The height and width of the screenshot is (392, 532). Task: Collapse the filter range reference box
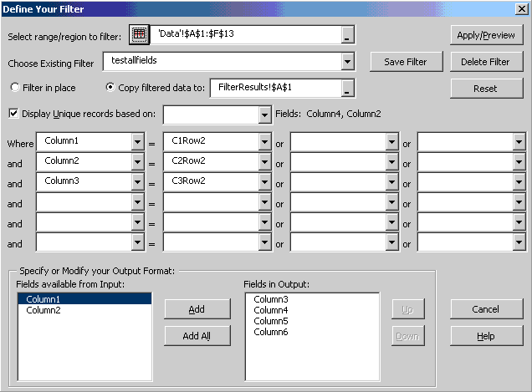pos(347,35)
